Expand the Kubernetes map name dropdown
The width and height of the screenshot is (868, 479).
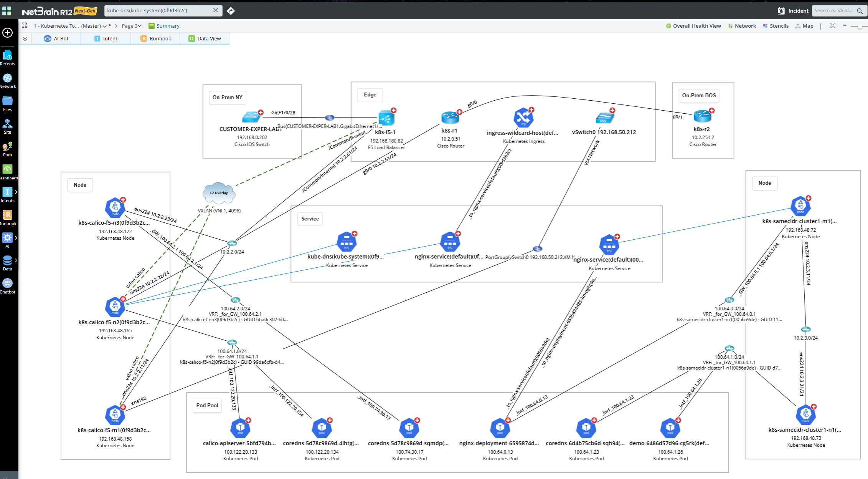tap(104, 26)
